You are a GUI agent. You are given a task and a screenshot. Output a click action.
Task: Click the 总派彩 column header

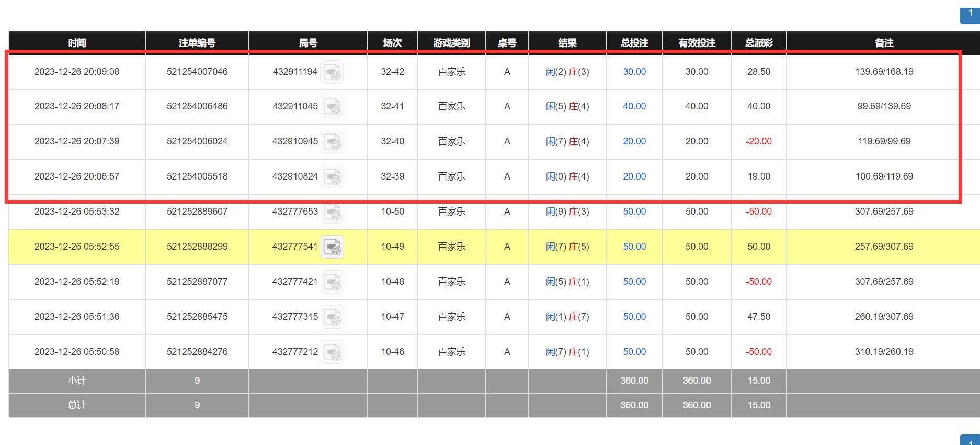759,43
